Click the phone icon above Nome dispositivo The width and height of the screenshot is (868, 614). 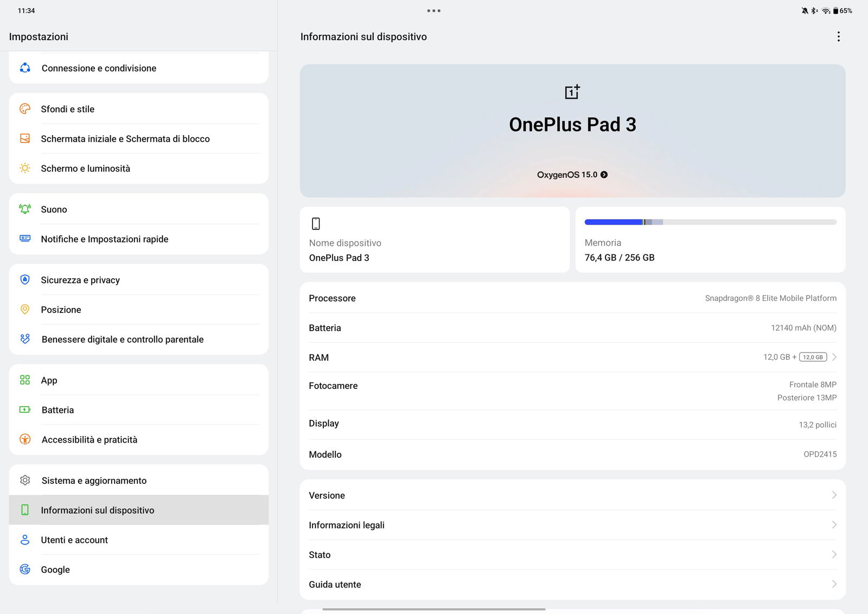tap(316, 223)
